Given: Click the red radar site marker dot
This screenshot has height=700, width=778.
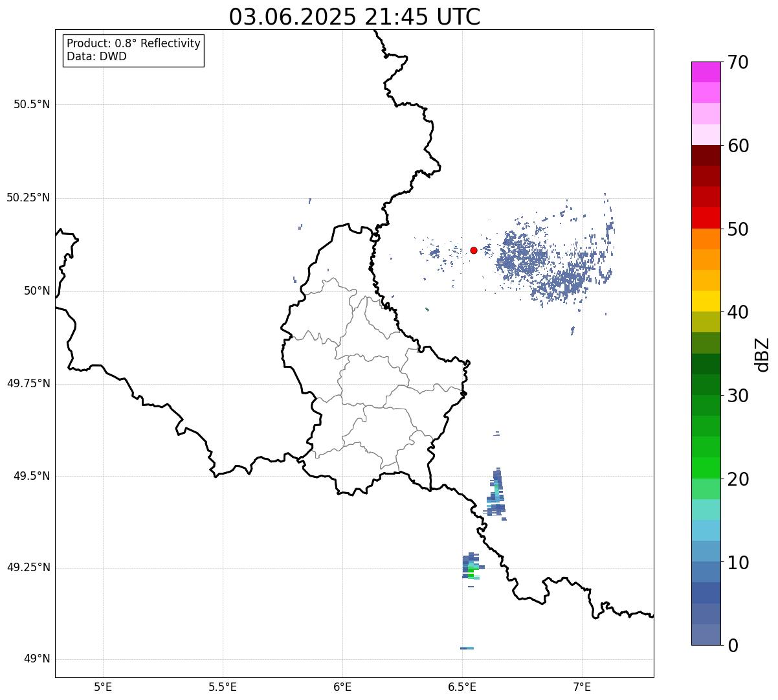Looking at the screenshot, I should (474, 250).
